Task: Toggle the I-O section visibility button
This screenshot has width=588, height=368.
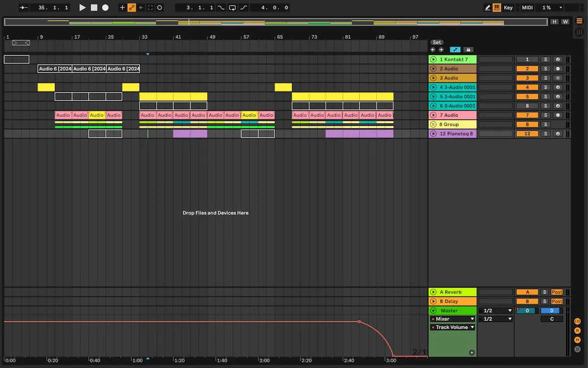Action: 578,321
